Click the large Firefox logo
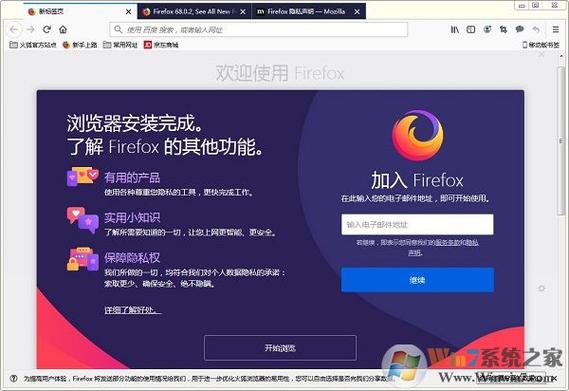Screen dimensions: 569x391 click(417, 135)
